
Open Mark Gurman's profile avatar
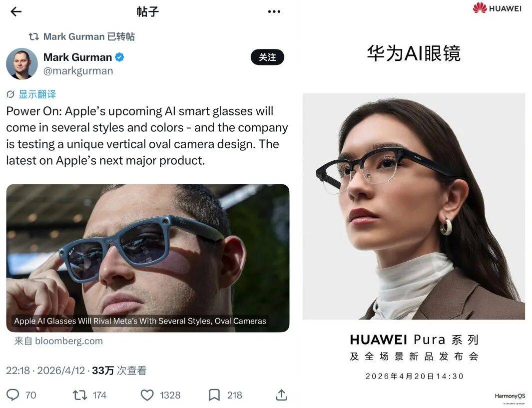coord(21,63)
